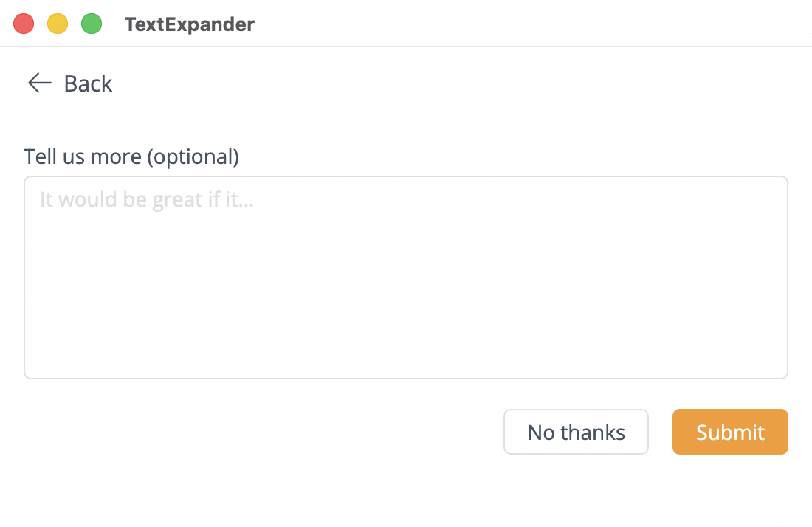Place cursor in the empty feedback box
The width and height of the screenshot is (812, 527).
(406, 295)
